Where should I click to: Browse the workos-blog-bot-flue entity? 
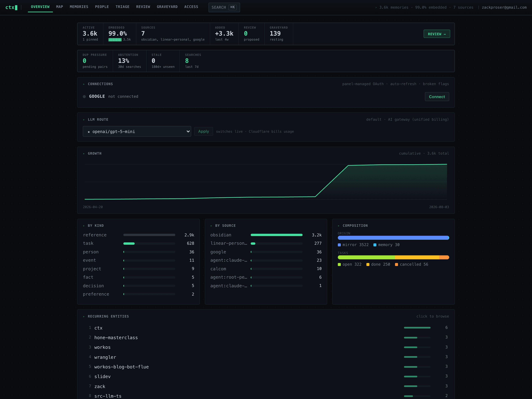pos(266,367)
